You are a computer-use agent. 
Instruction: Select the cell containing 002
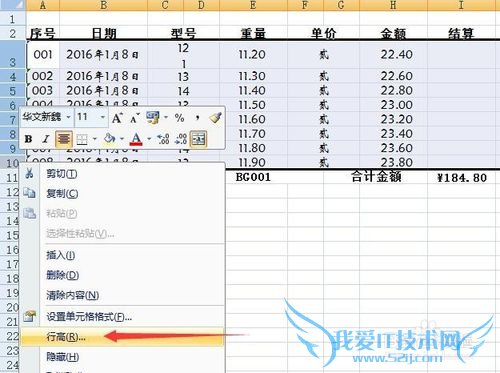coord(43,76)
